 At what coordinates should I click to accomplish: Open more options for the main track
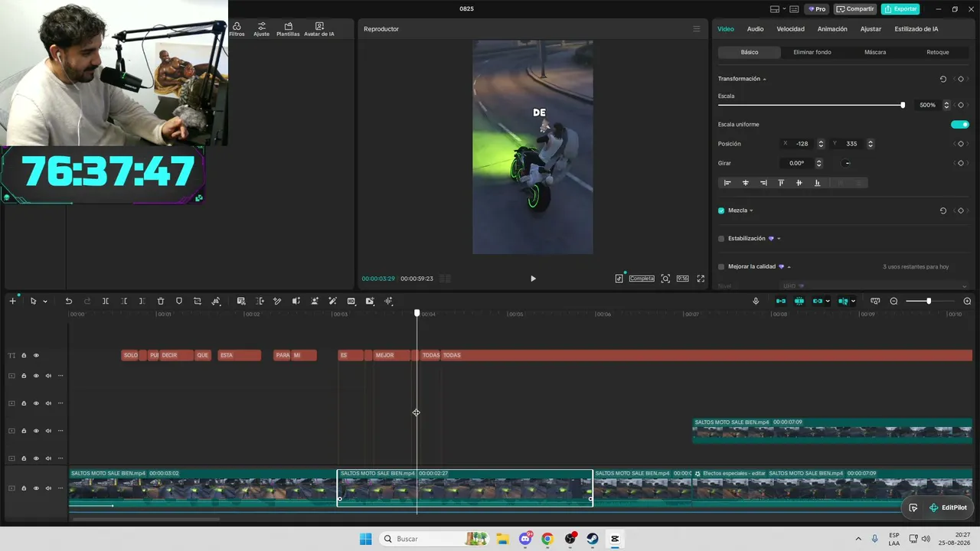60,488
